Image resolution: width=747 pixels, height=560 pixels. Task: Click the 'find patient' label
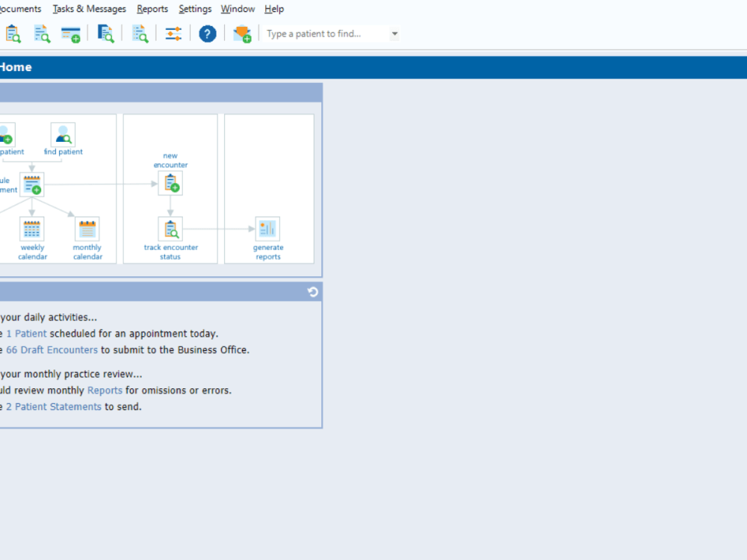point(63,152)
